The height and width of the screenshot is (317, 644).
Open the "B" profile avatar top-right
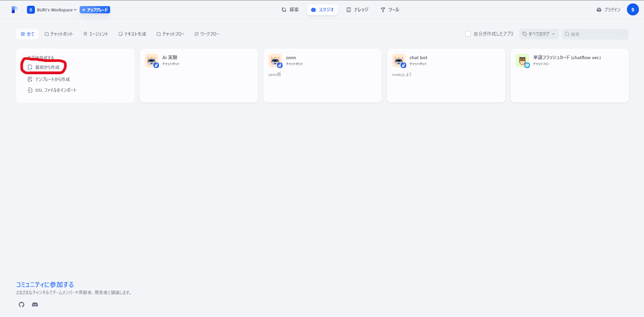coord(632,9)
